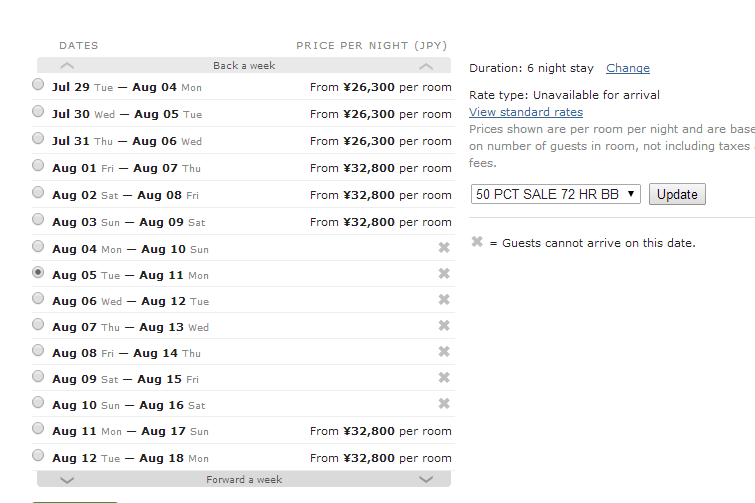
Task: Open the Change duration link
Action: (628, 68)
